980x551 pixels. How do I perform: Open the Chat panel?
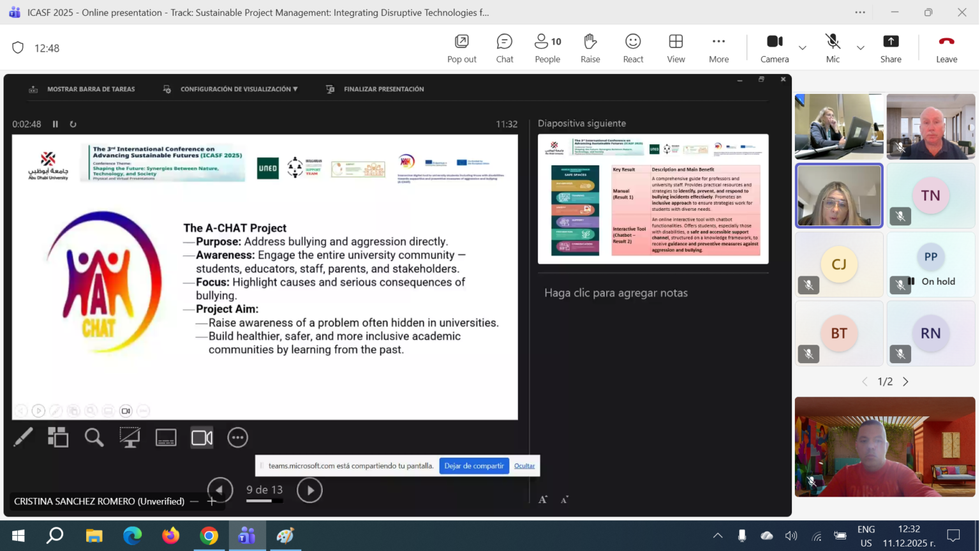(x=504, y=48)
